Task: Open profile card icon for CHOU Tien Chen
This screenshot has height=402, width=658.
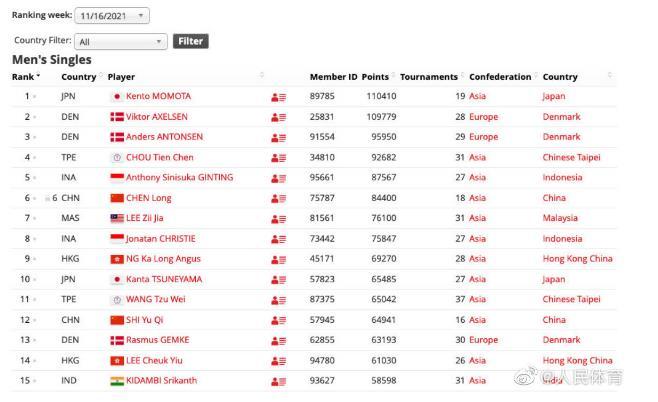Action: click(x=278, y=158)
